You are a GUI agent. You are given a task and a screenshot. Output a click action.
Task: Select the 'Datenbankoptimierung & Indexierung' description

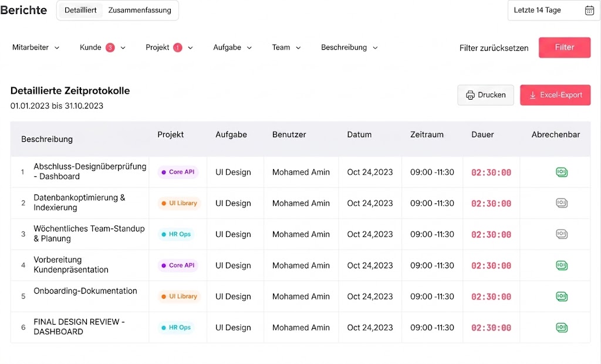pos(79,202)
